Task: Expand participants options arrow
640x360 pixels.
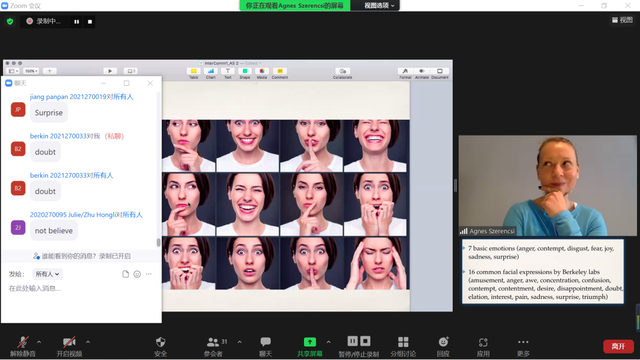Action: coord(240,342)
